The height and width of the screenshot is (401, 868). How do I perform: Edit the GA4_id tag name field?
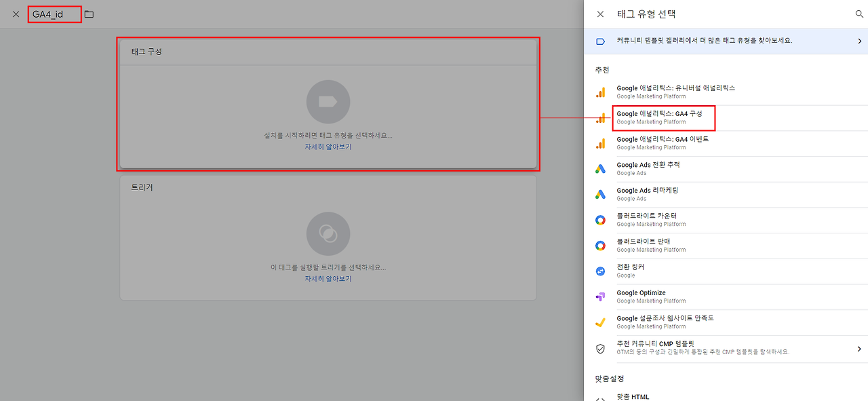[x=55, y=14]
